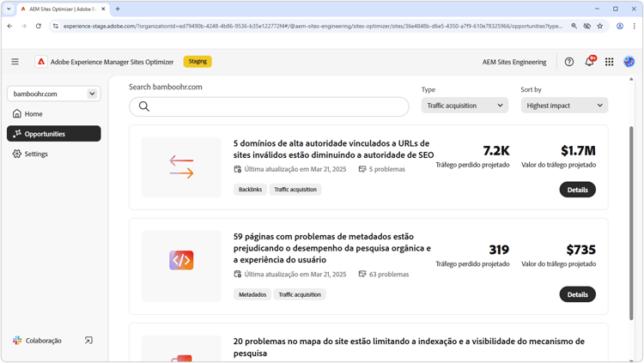Screen dimensions: 644x363
Task: Open the Chrome three-dot menu
Action: [635, 26]
